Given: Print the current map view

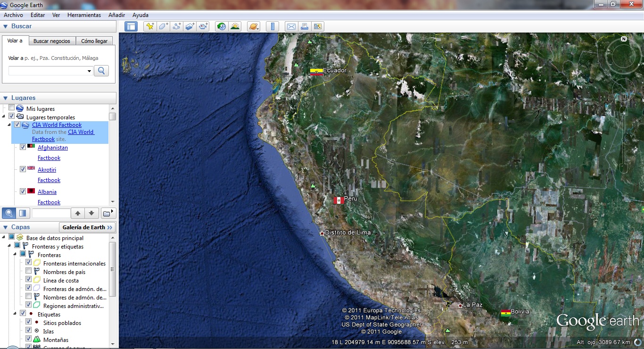Looking at the screenshot, I should (x=305, y=26).
